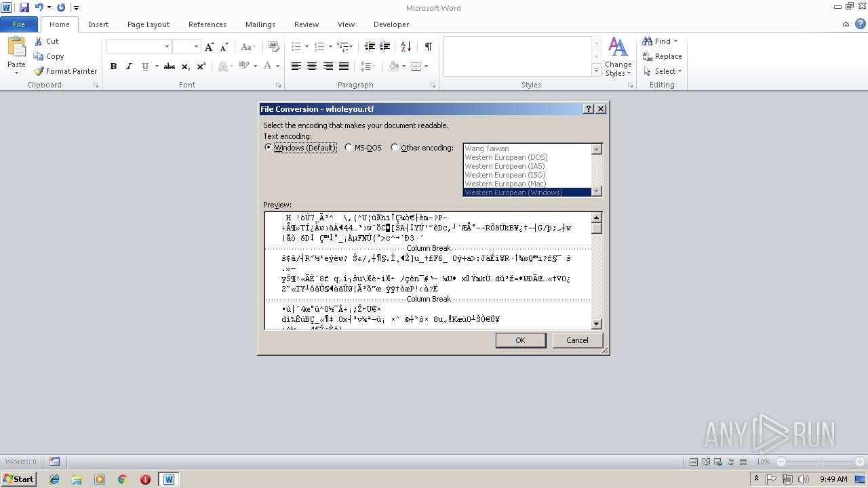The height and width of the screenshot is (488, 868).
Task: Switch to the Insert tab
Action: pos(98,24)
